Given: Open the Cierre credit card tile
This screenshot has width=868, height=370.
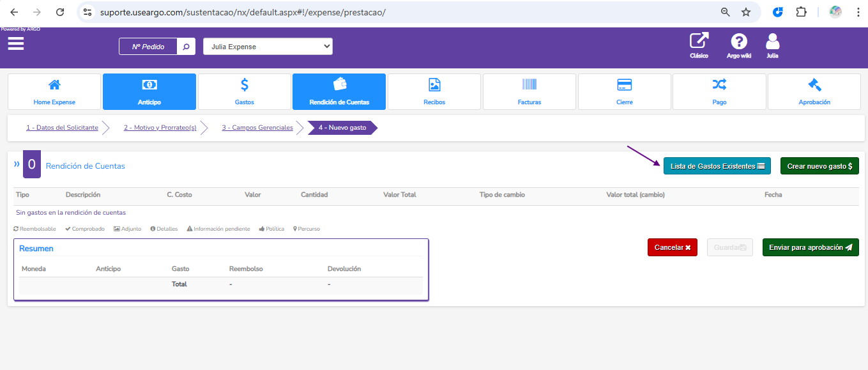Looking at the screenshot, I should [x=624, y=91].
